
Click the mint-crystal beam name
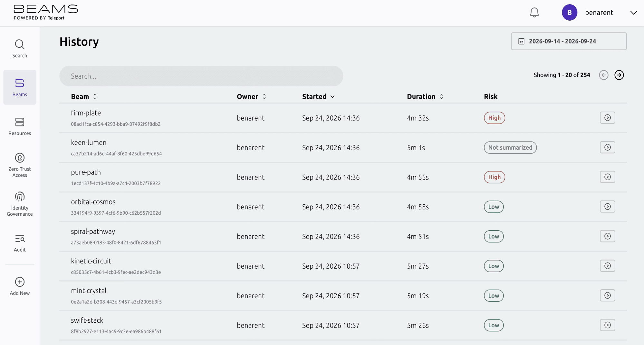(x=89, y=291)
